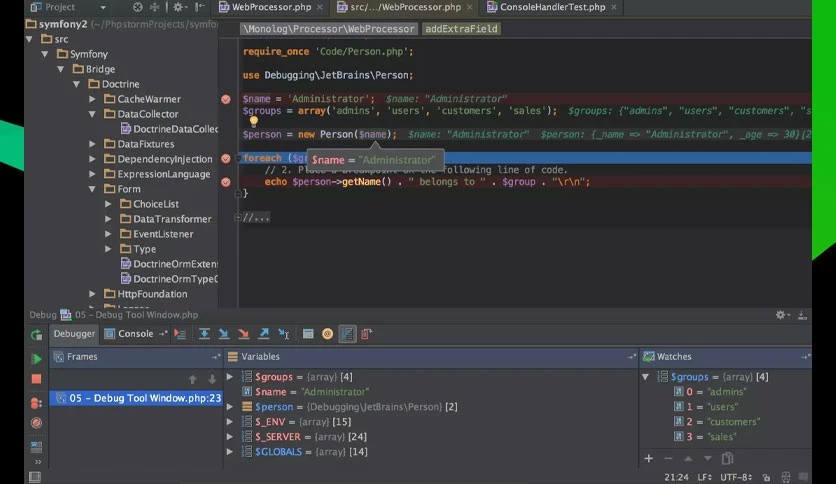Collapse $groups in Watches panel
Screen dimensions: 836x484
point(646,377)
